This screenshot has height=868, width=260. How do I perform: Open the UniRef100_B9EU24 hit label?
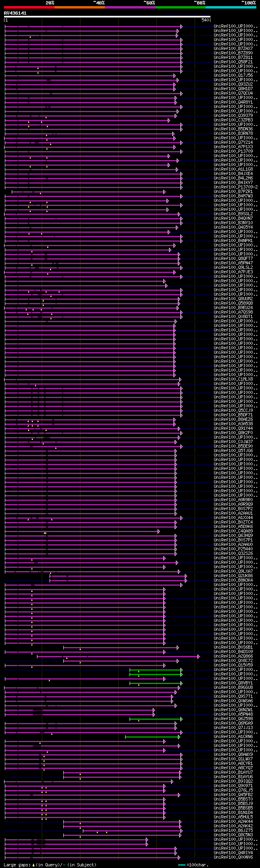(233, 308)
